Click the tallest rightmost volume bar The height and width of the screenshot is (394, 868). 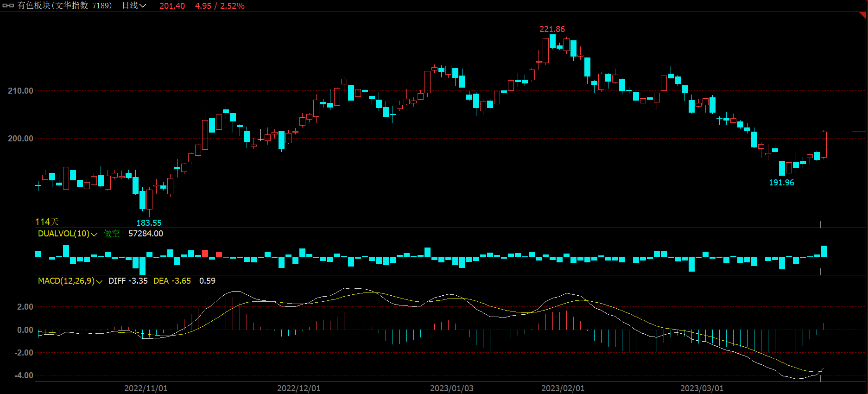[x=824, y=251]
